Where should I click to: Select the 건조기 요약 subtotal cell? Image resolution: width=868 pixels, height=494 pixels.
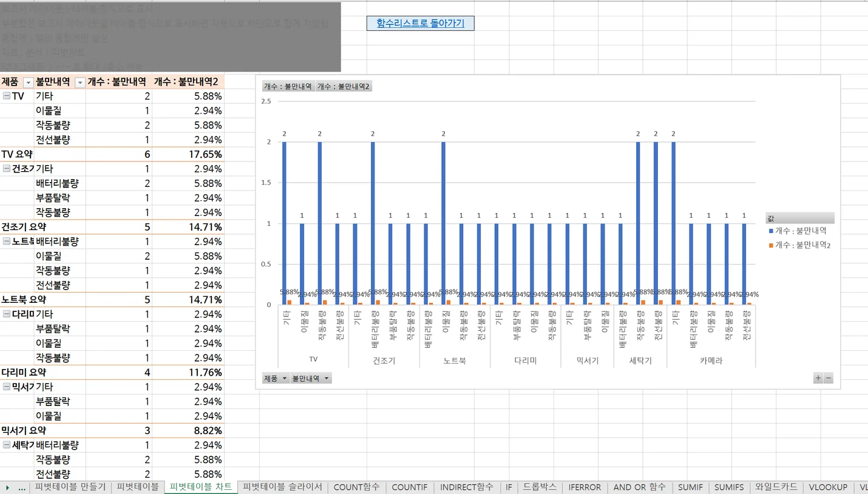coord(17,227)
